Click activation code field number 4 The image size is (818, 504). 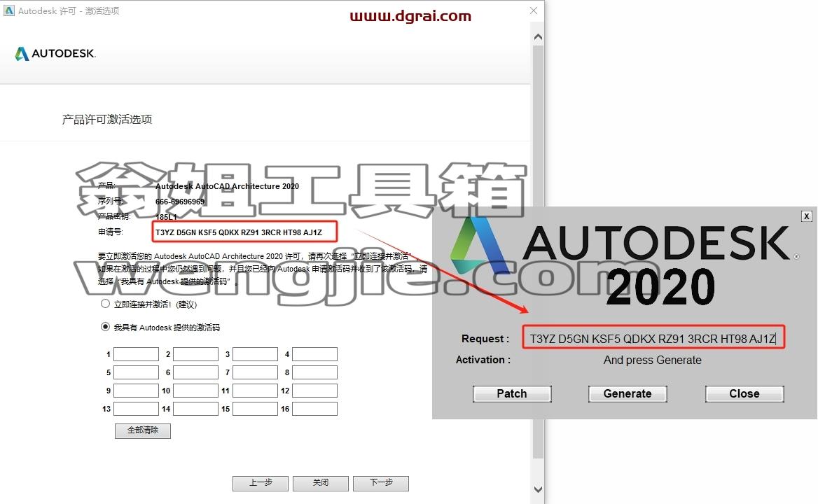point(314,354)
